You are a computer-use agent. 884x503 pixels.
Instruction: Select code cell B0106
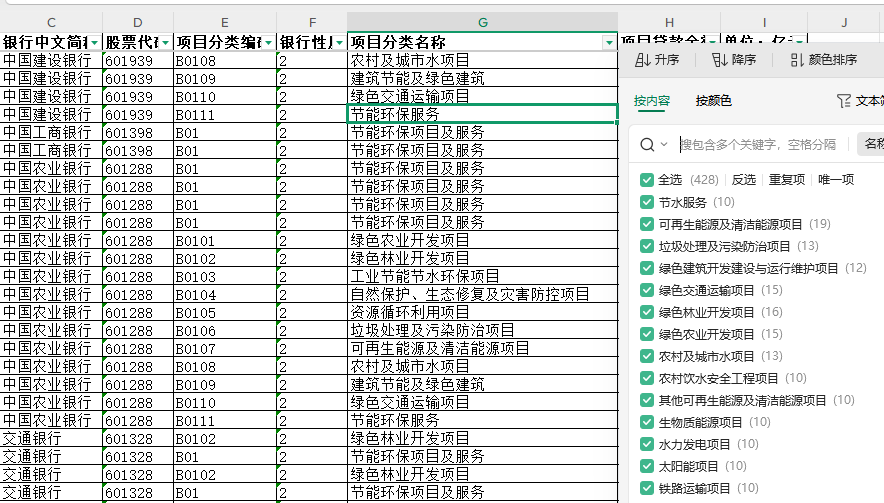225,330
